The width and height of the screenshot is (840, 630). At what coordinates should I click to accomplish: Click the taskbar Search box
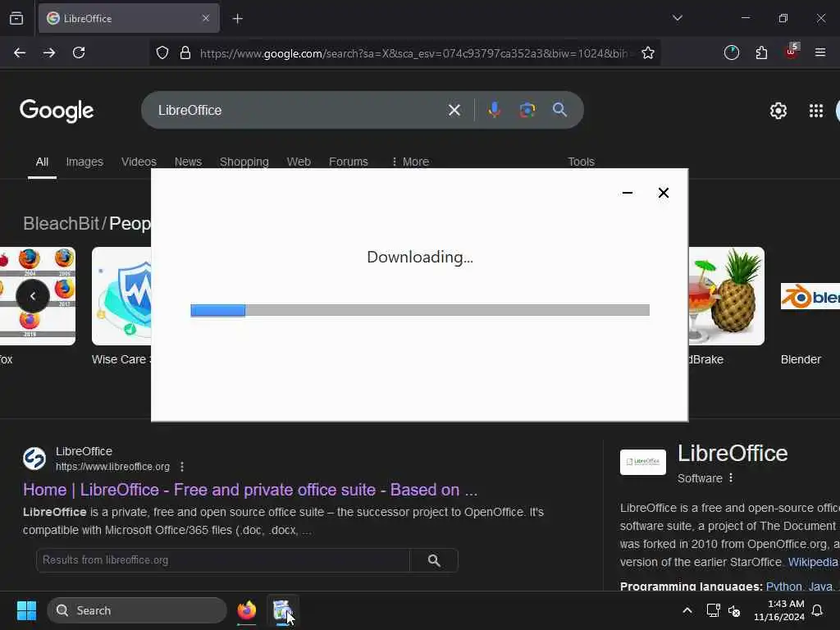click(x=137, y=610)
